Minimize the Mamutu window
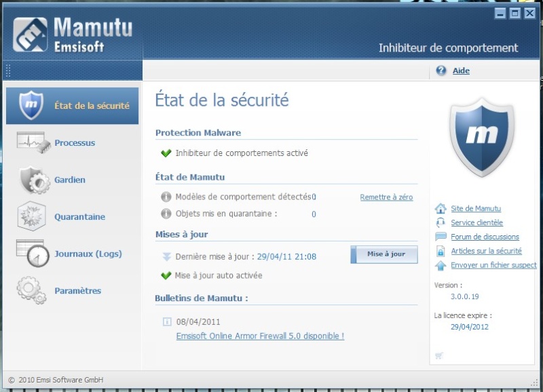 [500, 14]
